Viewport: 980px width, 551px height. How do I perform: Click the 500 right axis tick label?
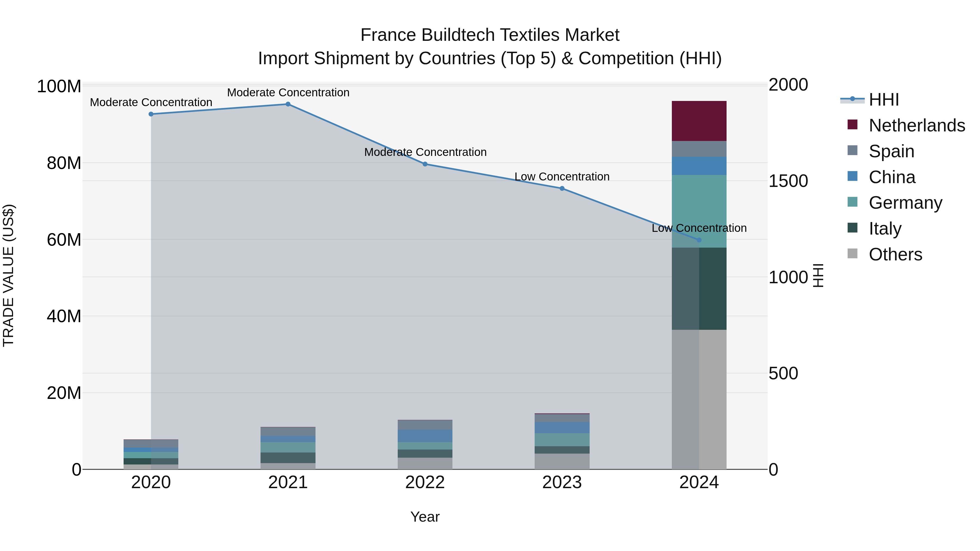(x=783, y=373)
